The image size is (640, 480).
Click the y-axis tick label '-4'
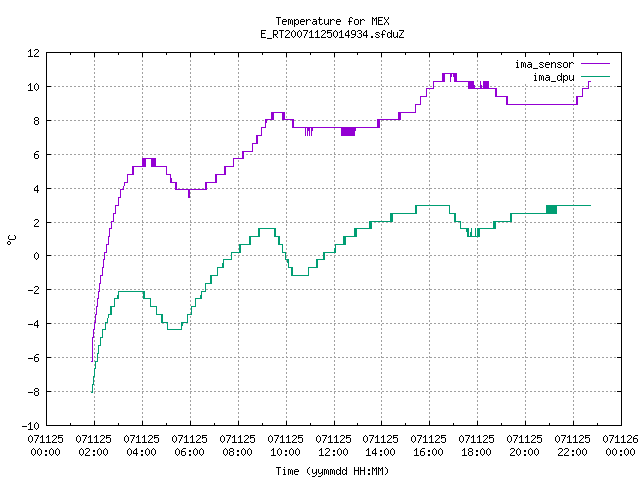click(33, 324)
